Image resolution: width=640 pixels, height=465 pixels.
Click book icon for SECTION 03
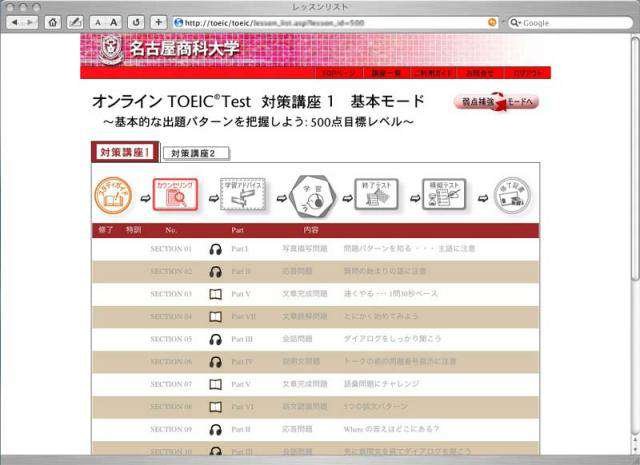pyautogui.click(x=216, y=294)
